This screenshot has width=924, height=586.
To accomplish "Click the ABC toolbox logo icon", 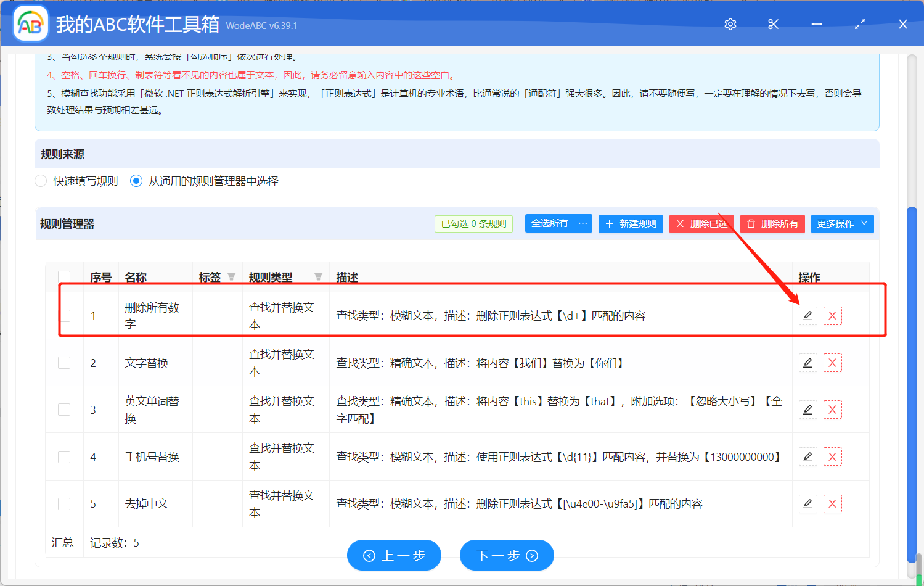I will pos(30,23).
